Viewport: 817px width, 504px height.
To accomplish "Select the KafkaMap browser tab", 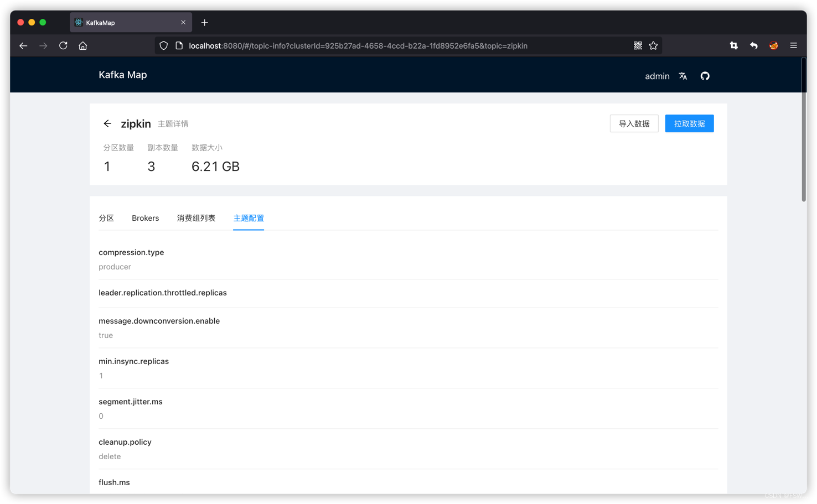I will [x=131, y=23].
